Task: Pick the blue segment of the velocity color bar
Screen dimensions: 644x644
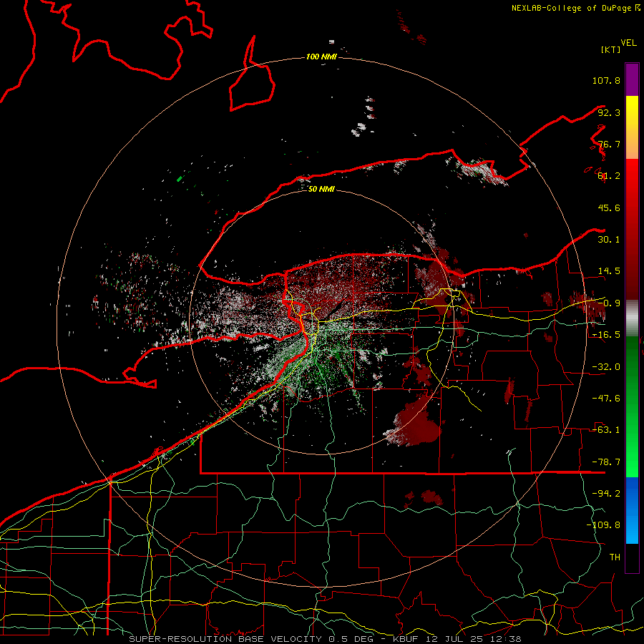Action: pyautogui.click(x=632, y=510)
